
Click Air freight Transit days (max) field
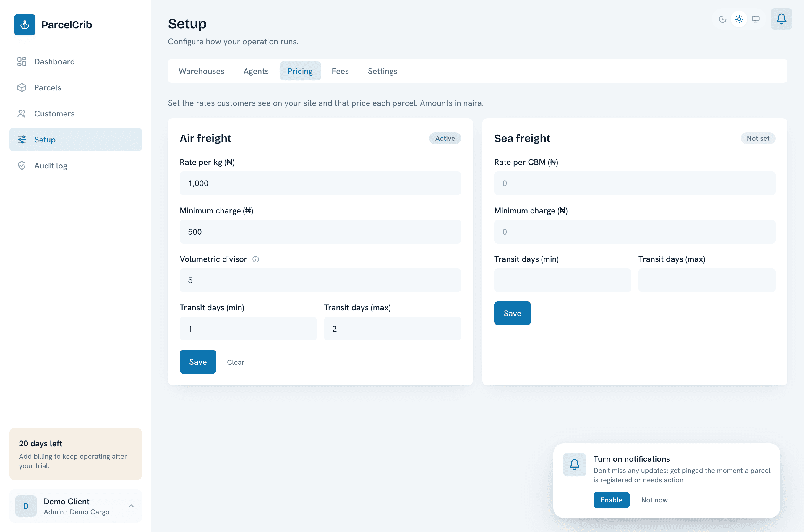[393, 329]
